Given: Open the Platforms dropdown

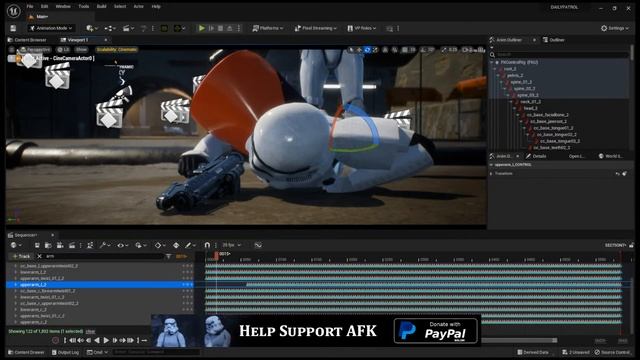Looking at the screenshot, I should point(268,28).
